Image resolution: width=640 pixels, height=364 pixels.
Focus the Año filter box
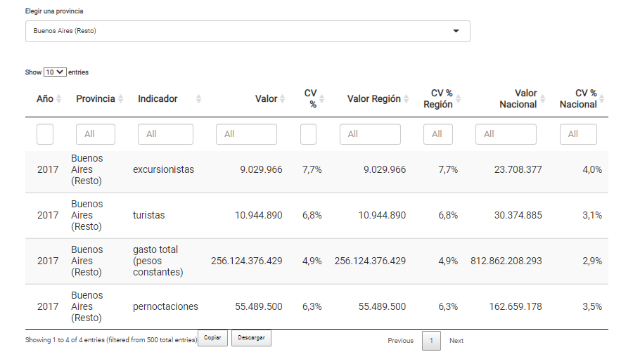coord(45,134)
